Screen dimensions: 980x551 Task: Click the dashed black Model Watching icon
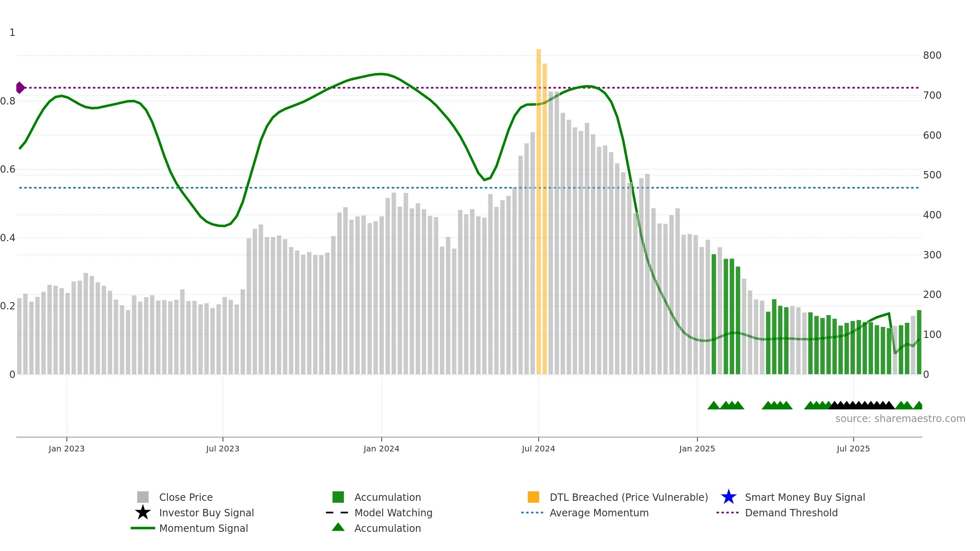[x=337, y=513]
